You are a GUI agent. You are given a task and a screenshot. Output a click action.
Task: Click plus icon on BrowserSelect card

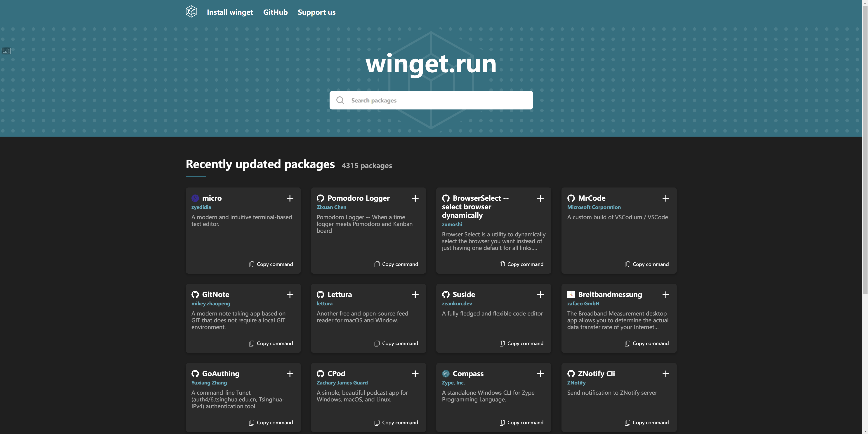[540, 198]
